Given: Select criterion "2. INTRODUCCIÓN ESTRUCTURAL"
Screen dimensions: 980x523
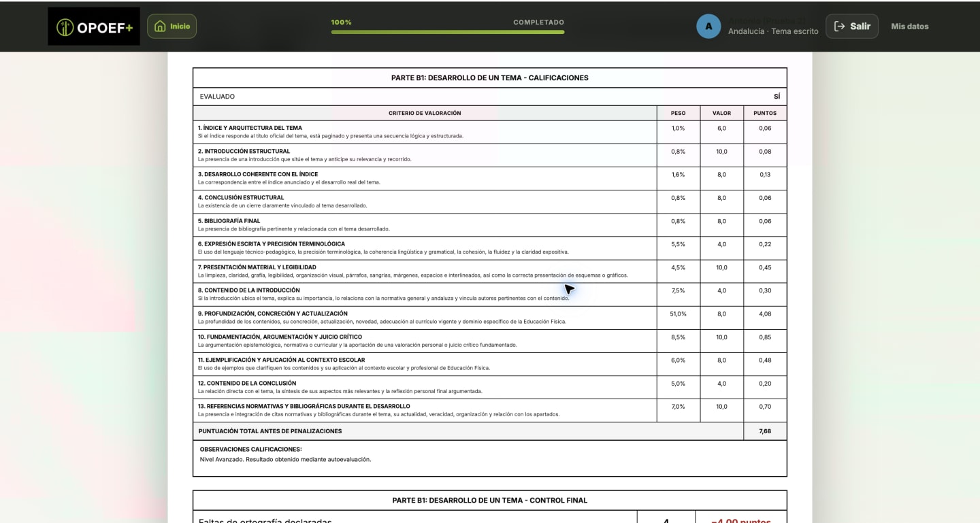Looking at the screenshot, I should tap(244, 151).
